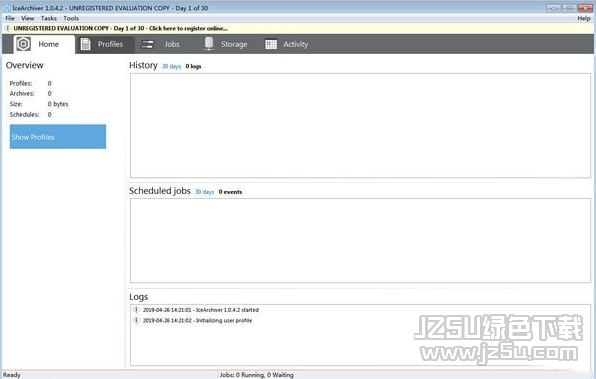The height and width of the screenshot is (379, 596).
Task: Click inside the empty Scheduled jobs panel
Action: point(360,240)
